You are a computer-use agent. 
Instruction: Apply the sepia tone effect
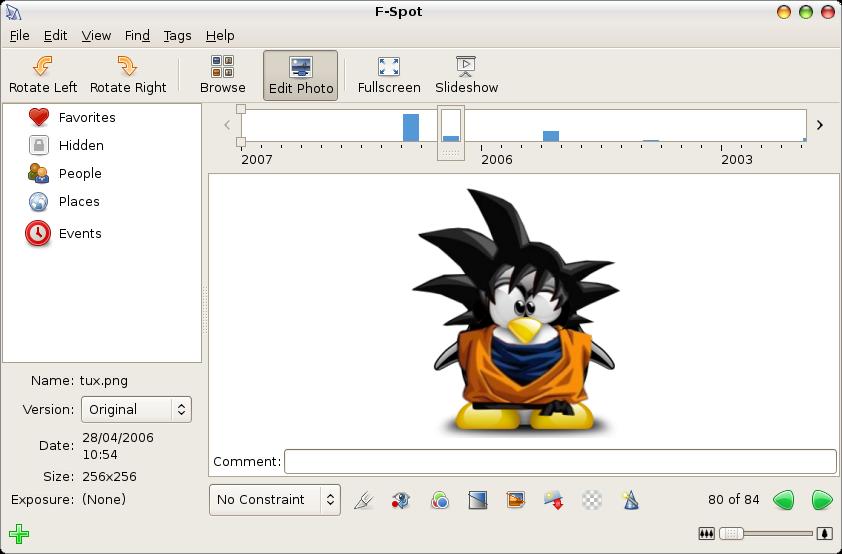pyautogui.click(x=516, y=500)
